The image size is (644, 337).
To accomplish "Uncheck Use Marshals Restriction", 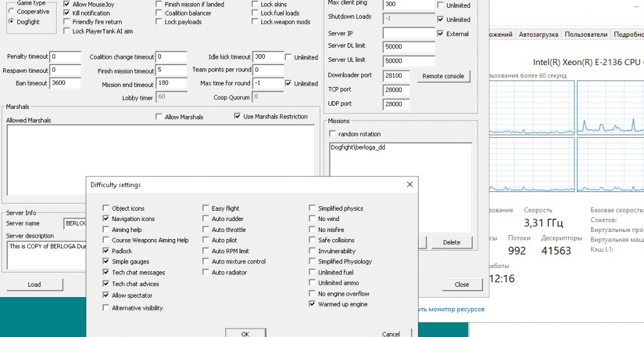I will [237, 116].
